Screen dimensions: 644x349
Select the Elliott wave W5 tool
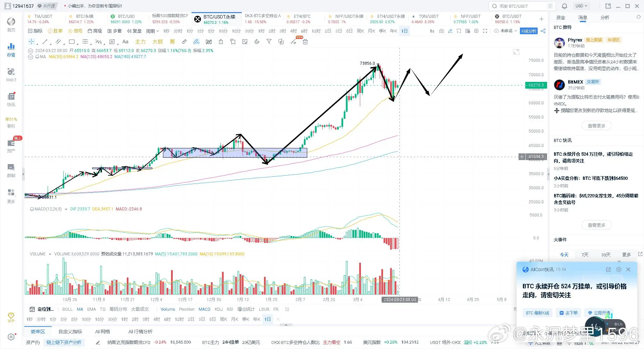pos(98,42)
